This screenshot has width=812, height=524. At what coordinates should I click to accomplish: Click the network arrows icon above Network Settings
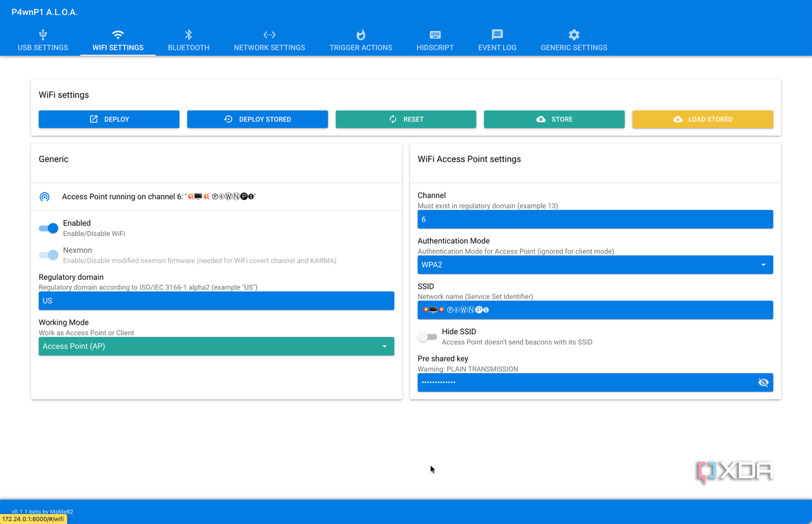pos(269,35)
